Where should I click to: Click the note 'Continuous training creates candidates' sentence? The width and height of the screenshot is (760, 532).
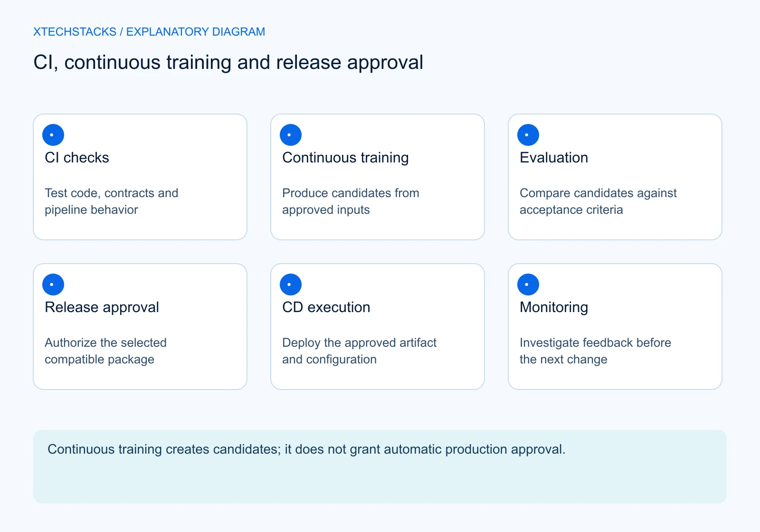coord(306,449)
